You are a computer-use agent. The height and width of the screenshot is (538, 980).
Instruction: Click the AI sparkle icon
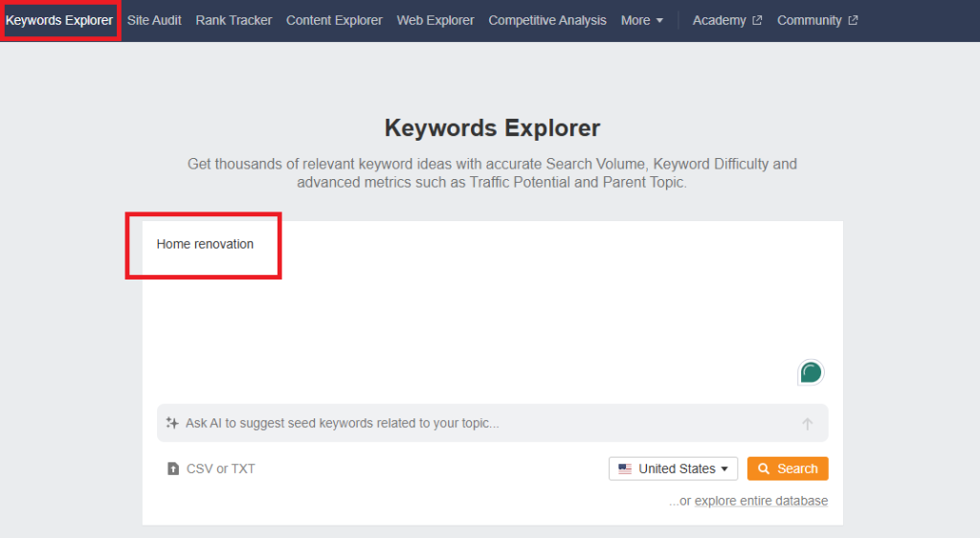click(172, 423)
